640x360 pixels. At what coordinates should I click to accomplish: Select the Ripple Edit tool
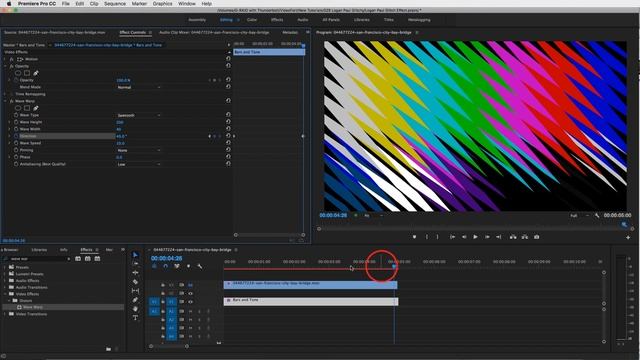click(x=136, y=273)
